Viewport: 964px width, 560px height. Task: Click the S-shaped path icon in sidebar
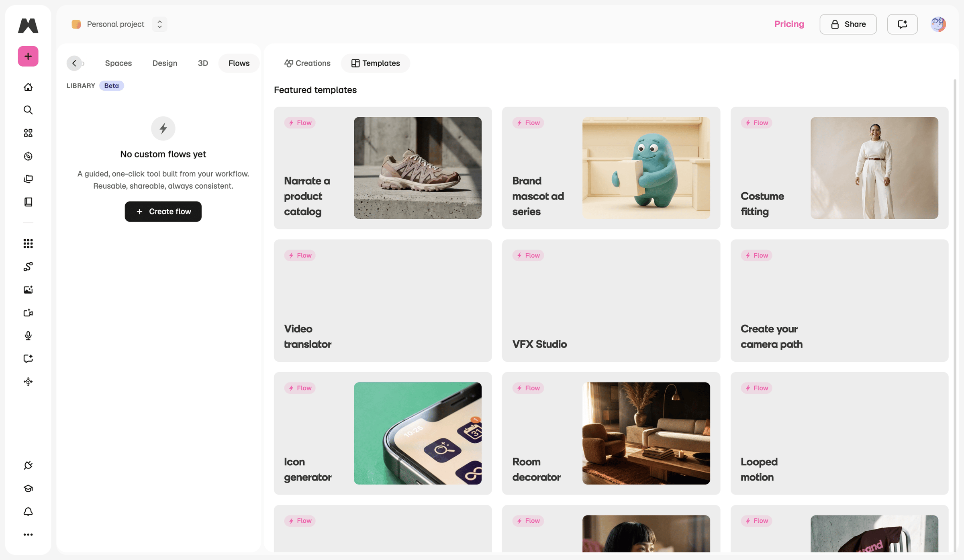click(28, 267)
